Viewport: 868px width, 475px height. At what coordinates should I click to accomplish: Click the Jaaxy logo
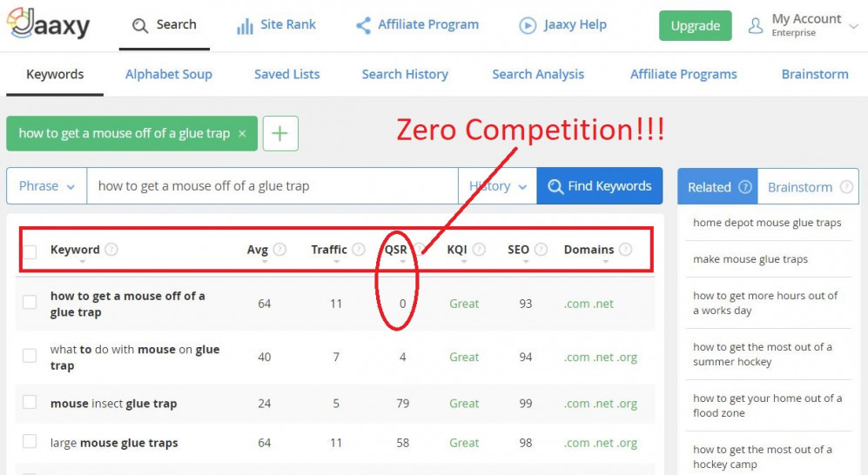[x=48, y=23]
